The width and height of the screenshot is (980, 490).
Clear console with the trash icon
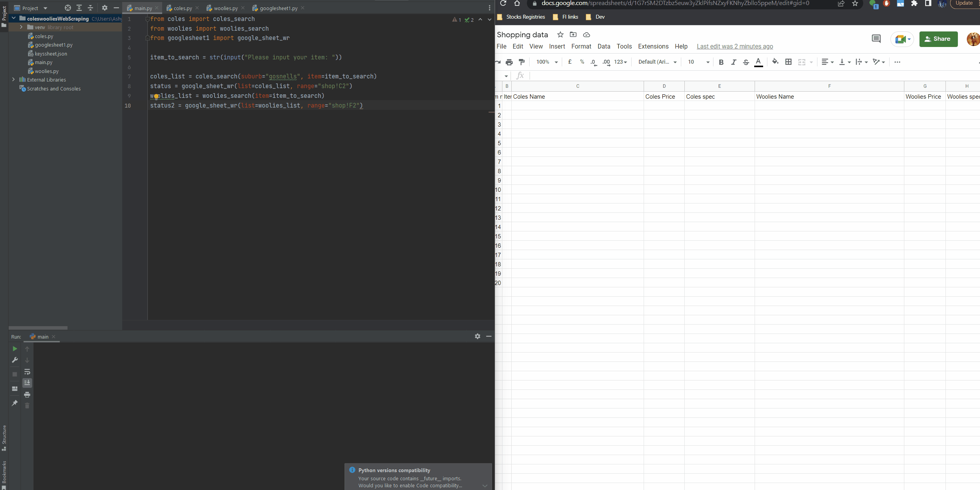[27, 406]
